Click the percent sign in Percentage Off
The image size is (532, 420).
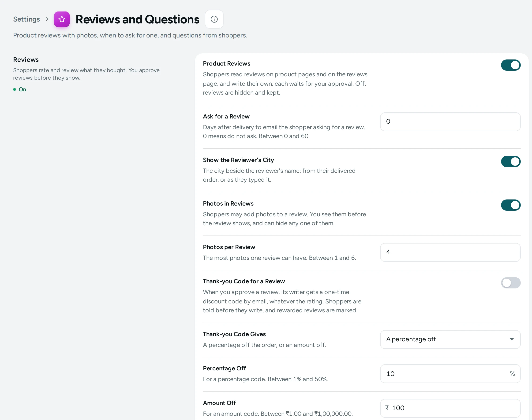tap(512, 373)
